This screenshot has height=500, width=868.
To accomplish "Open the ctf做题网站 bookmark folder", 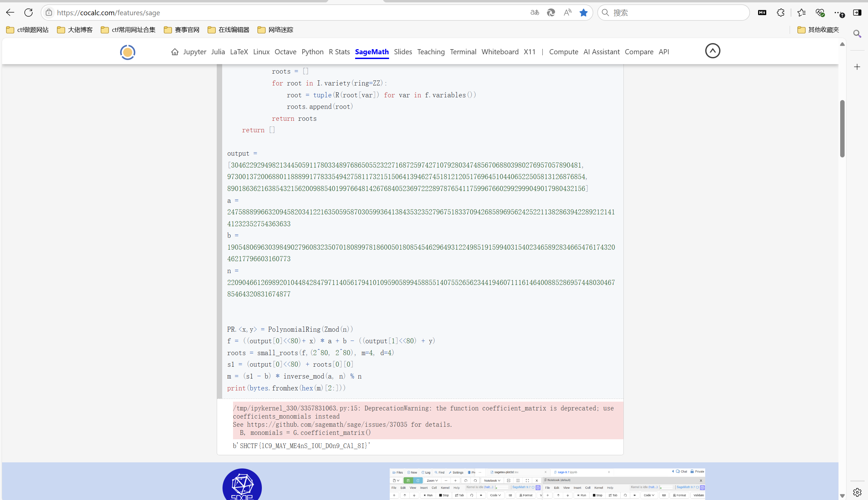I will click(27, 30).
